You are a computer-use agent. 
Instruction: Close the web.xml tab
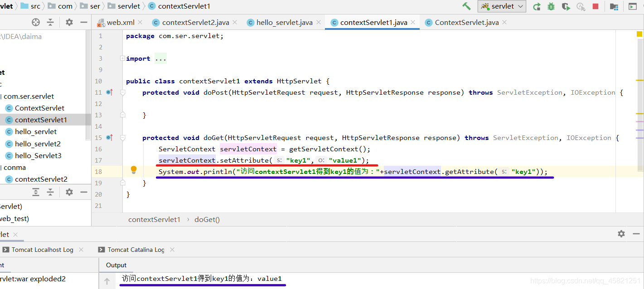140,22
